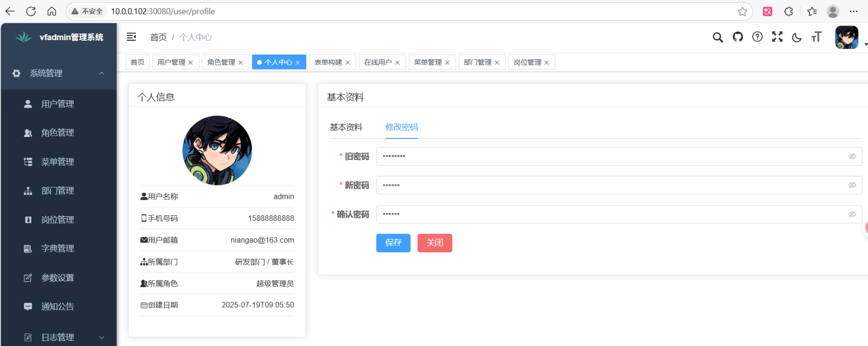Open the header search icon
Viewport: 868px width, 346px height.
tap(718, 37)
